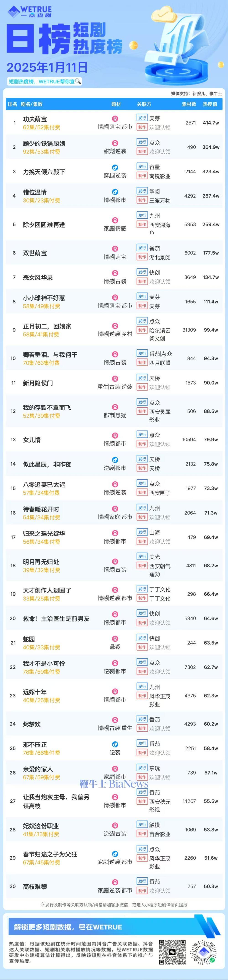Click the male audience icon for 邪不压正
Viewport: 228px width, 980px height.
point(115,744)
